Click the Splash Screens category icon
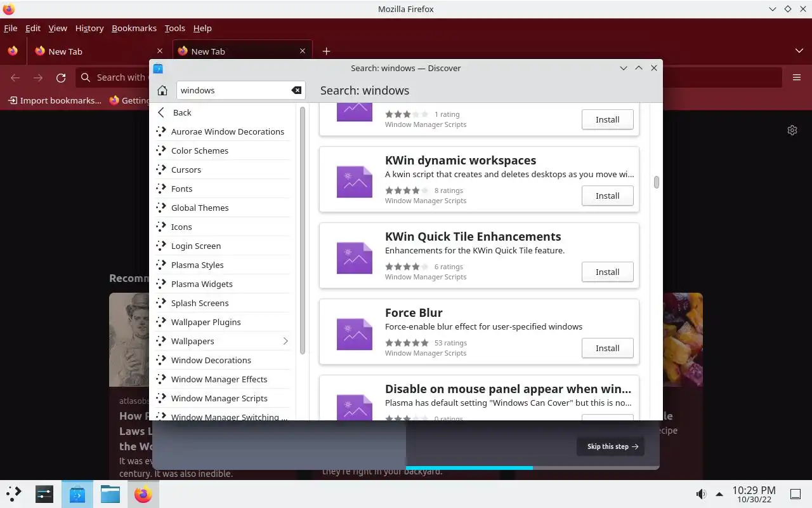 [x=161, y=303]
